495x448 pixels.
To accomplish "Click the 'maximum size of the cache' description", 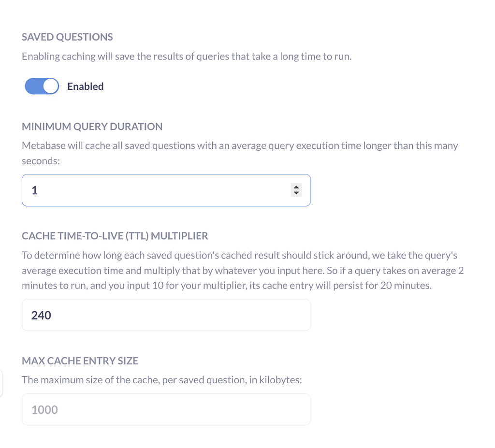I will pos(161,380).
